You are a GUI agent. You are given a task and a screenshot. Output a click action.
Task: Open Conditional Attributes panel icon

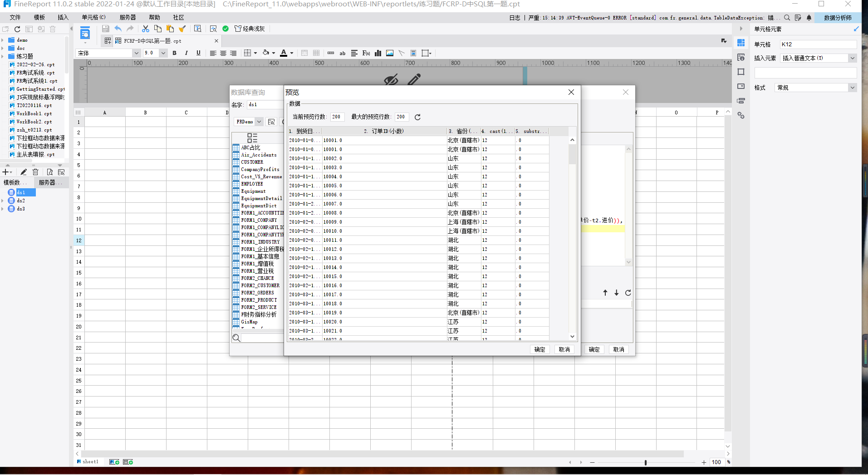pos(741,101)
